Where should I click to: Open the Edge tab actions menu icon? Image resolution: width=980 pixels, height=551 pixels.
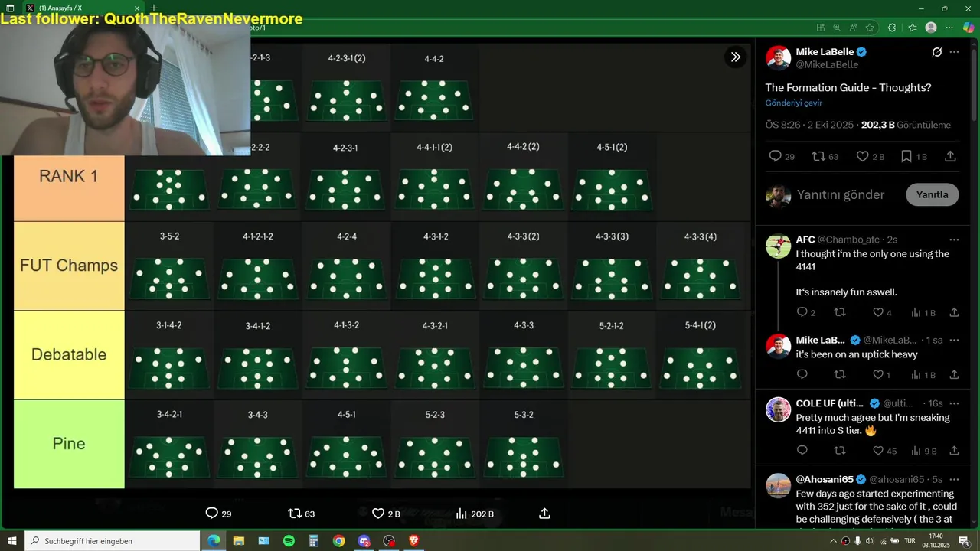point(10,8)
